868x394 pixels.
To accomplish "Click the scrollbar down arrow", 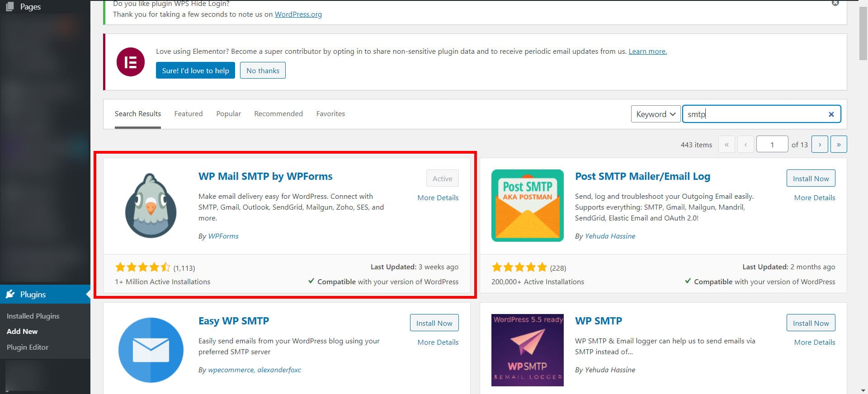I will [863, 390].
